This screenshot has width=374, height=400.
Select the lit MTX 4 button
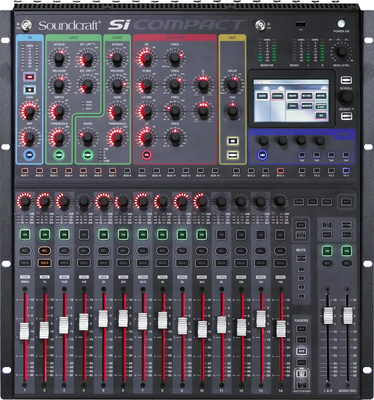280,171
